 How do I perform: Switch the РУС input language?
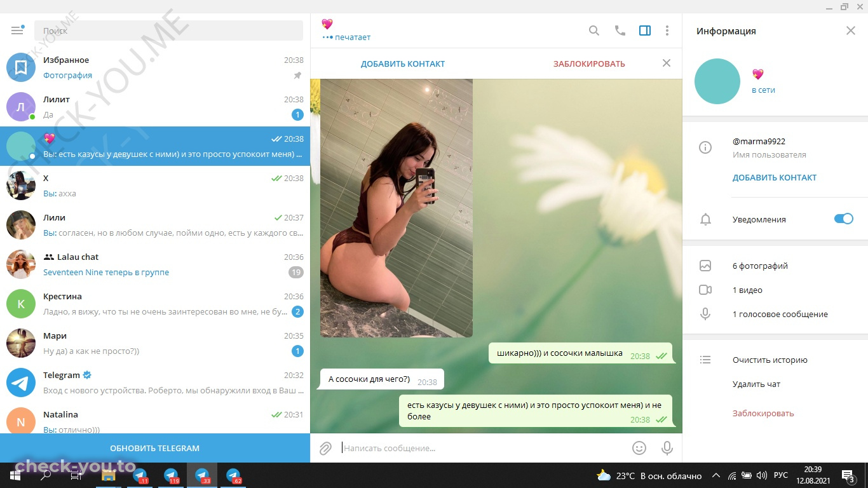coord(781,475)
